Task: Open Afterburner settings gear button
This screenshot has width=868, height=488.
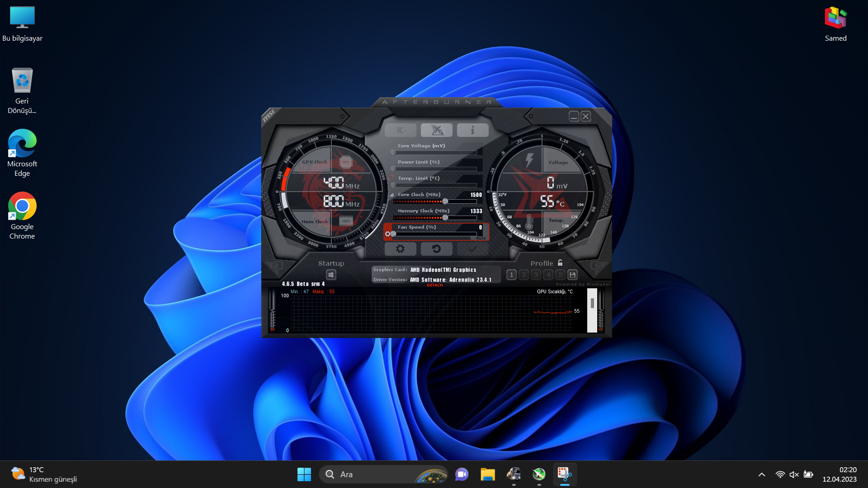Action: tap(400, 249)
